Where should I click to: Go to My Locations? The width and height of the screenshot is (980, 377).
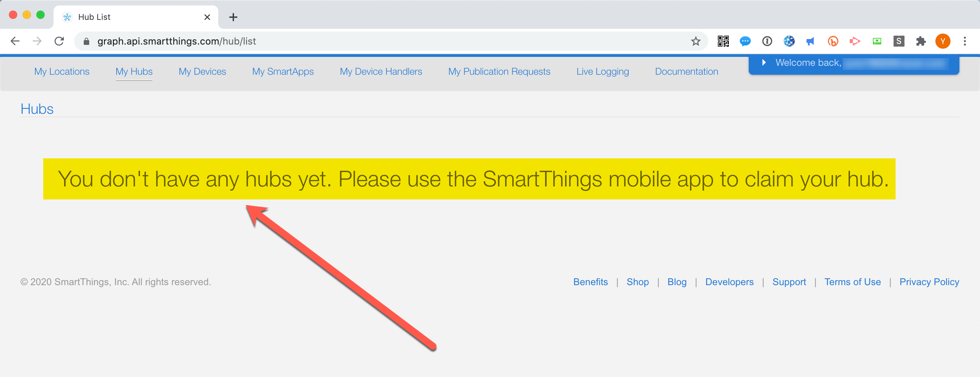click(62, 71)
